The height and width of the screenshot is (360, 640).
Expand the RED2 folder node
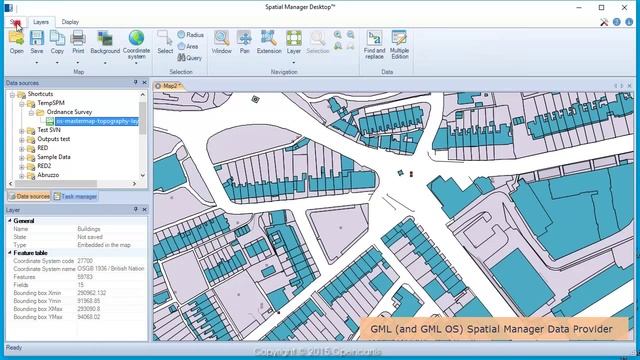(x=22, y=167)
